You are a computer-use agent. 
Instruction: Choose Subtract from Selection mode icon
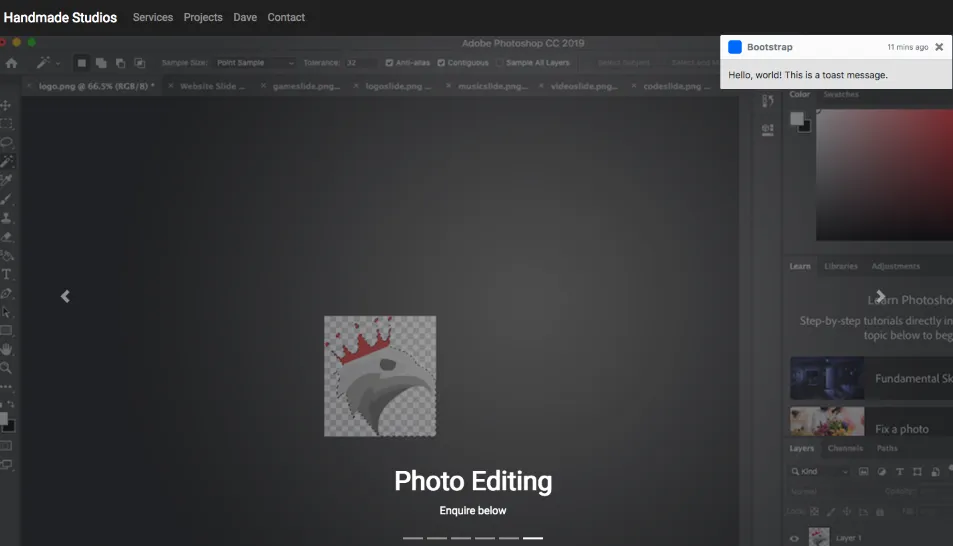(x=120, y=63)
